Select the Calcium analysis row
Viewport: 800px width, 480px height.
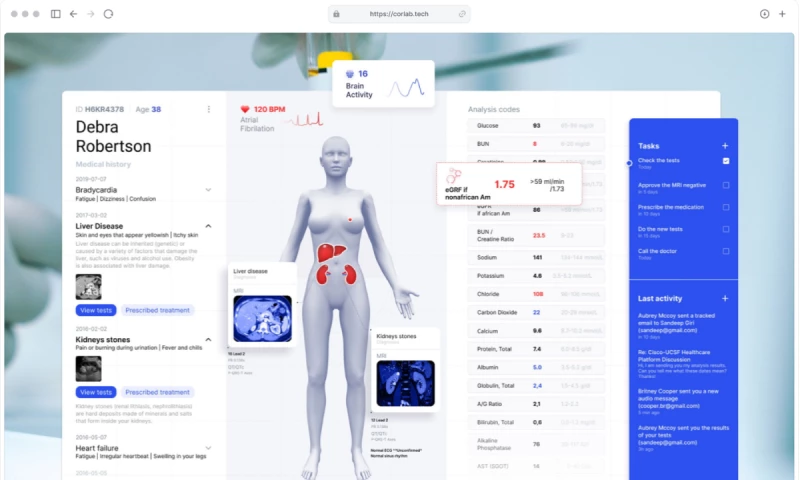coord(536,331)
